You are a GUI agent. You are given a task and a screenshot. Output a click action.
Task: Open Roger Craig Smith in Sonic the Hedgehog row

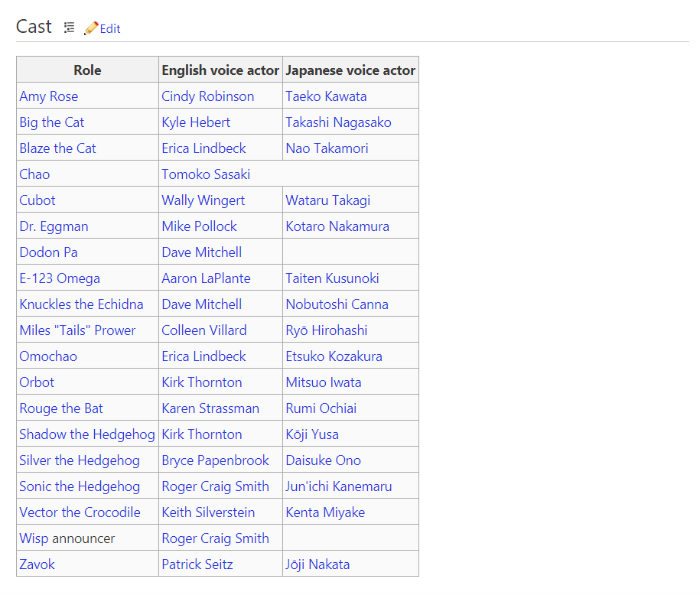(215, 486)
